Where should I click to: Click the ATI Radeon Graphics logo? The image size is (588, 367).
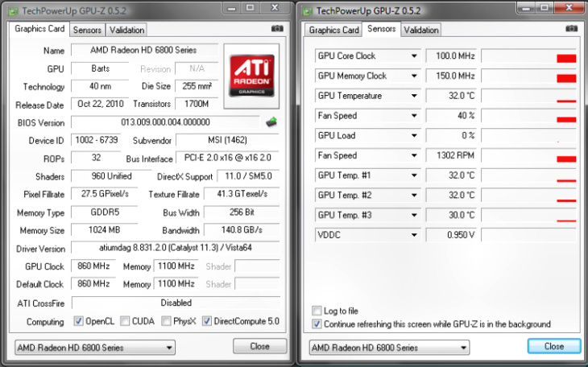(251, 76)
